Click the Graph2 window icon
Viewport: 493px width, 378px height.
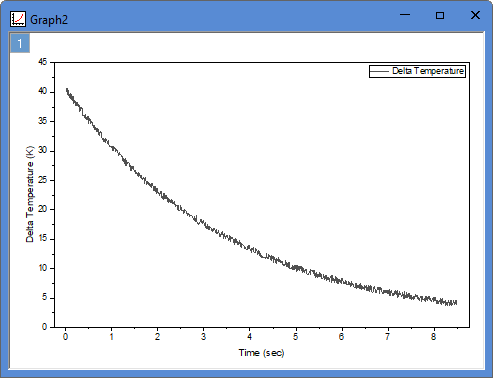tap(18, 19)
